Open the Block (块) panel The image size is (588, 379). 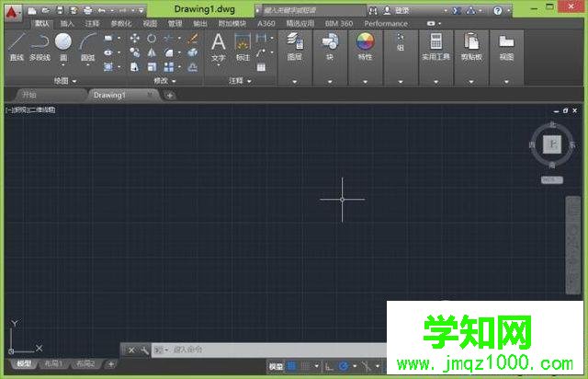[330, 47]
